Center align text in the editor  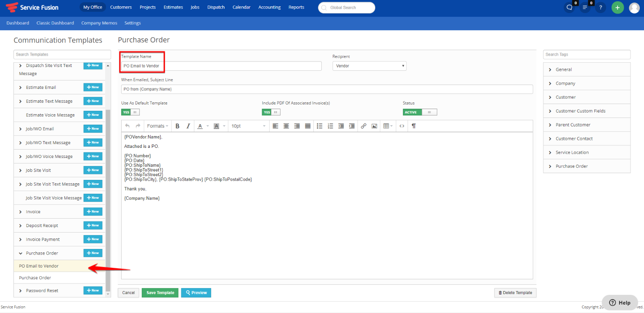tap(286, 126)
